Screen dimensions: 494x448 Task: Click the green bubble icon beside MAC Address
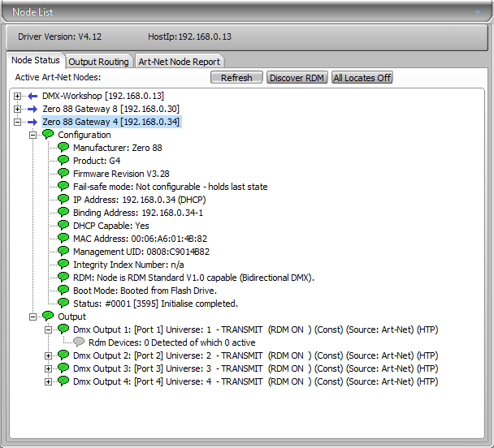click(63, 238)
